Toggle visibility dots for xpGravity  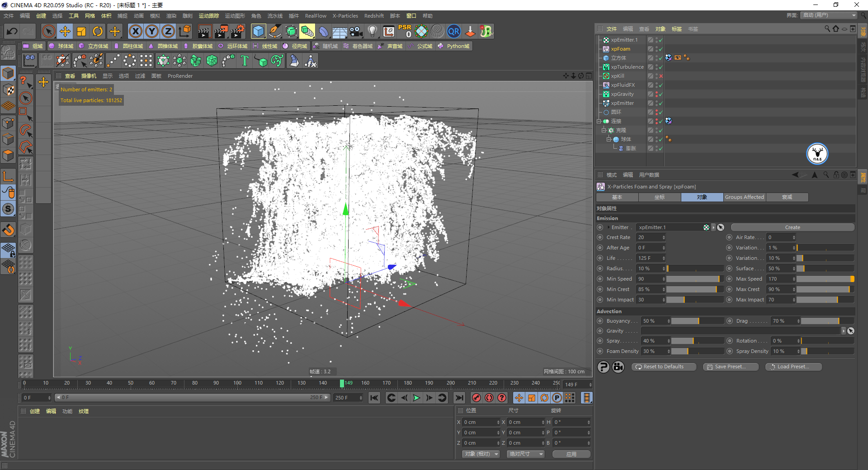656,94
